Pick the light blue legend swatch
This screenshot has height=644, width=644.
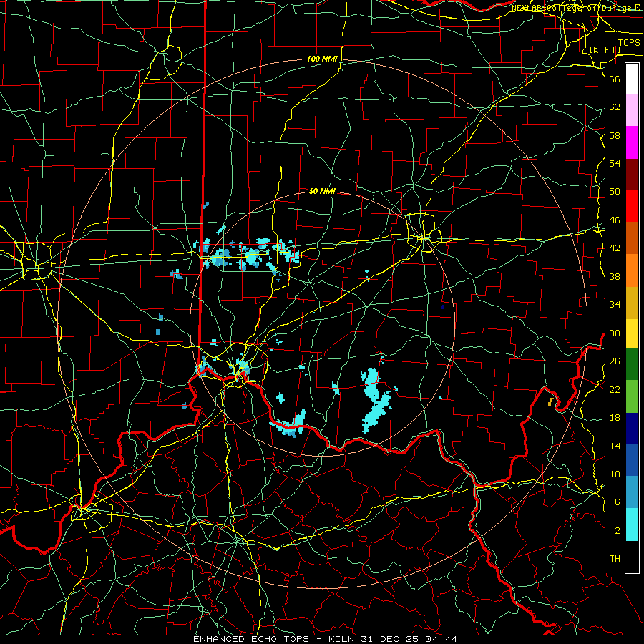point(632,492)
